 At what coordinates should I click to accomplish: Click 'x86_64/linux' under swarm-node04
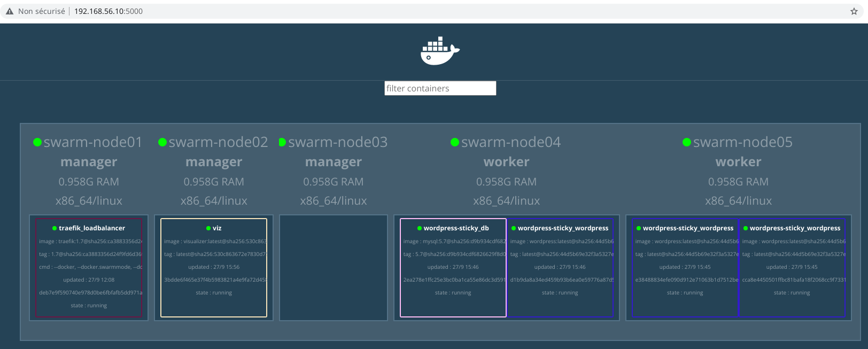[x=507, y=201]
